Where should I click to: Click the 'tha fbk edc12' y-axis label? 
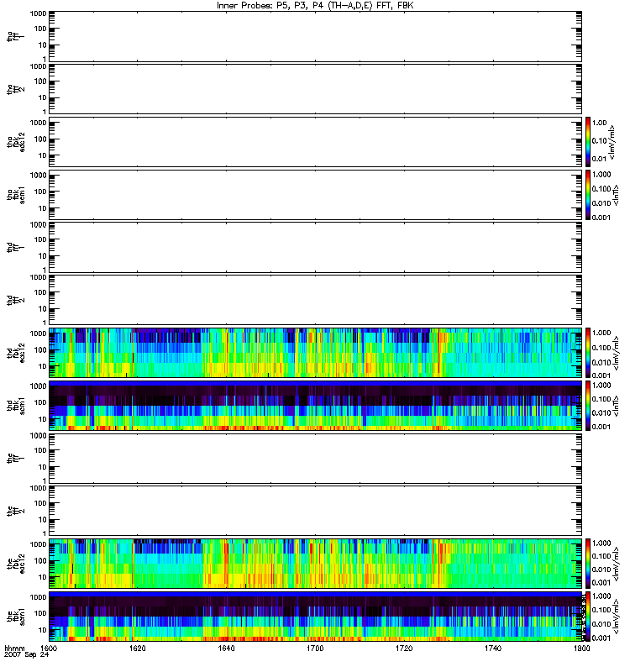[x=16, y=142]
